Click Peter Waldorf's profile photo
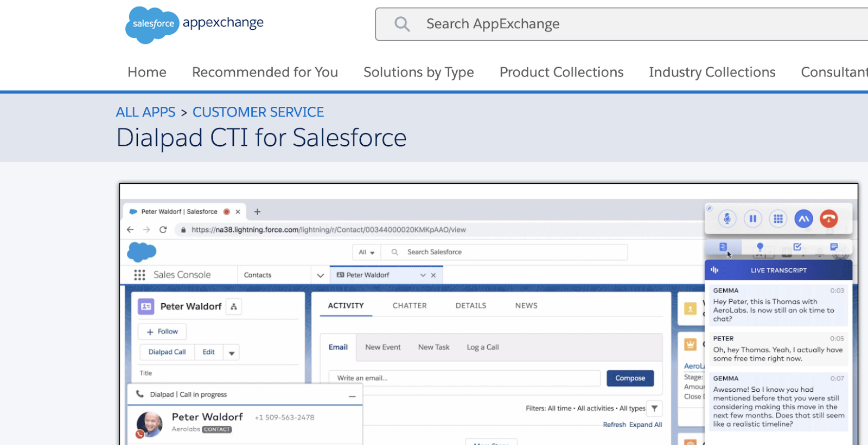The height and width of the screenshot is (445, 868). pos(150,424)
